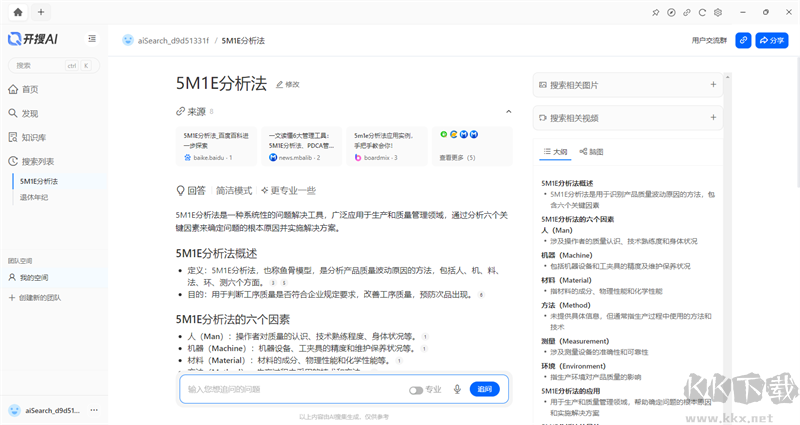Click the 分享 share button

[772, 40]
